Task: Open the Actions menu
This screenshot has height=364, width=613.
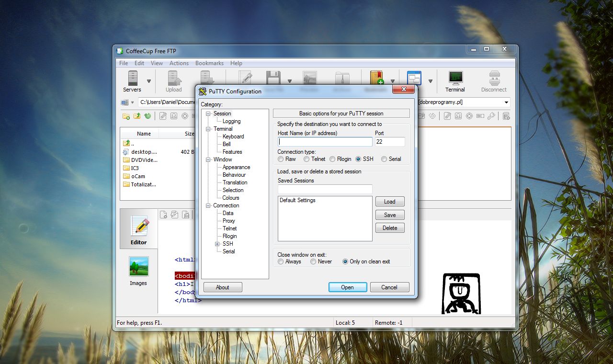Action: (179, 63)
